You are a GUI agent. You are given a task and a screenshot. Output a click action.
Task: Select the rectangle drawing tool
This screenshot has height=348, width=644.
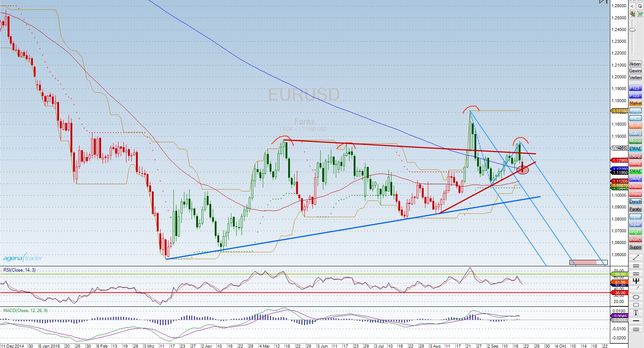[x=636, y=305]
